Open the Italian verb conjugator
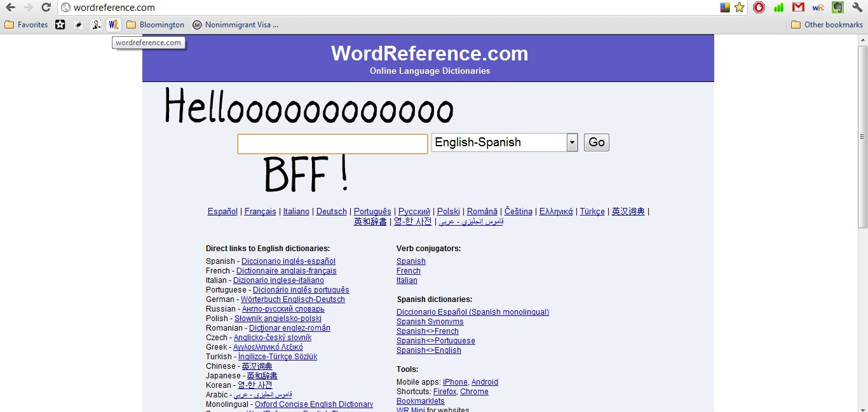 (x=407, y=280)
